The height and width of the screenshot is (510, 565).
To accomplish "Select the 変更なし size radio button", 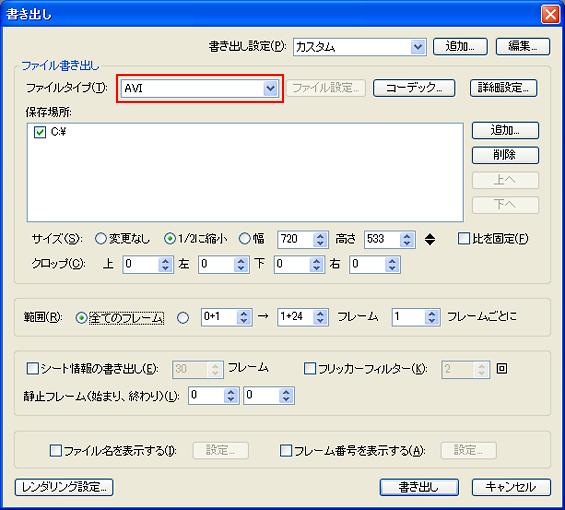I will [x=101, y=239].
